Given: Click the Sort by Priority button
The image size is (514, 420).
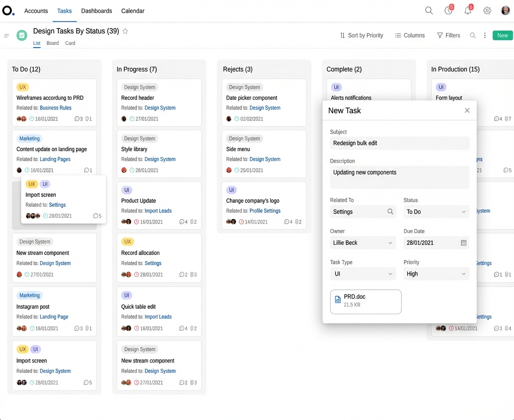Looking at the screenshot, I should 361,35.
